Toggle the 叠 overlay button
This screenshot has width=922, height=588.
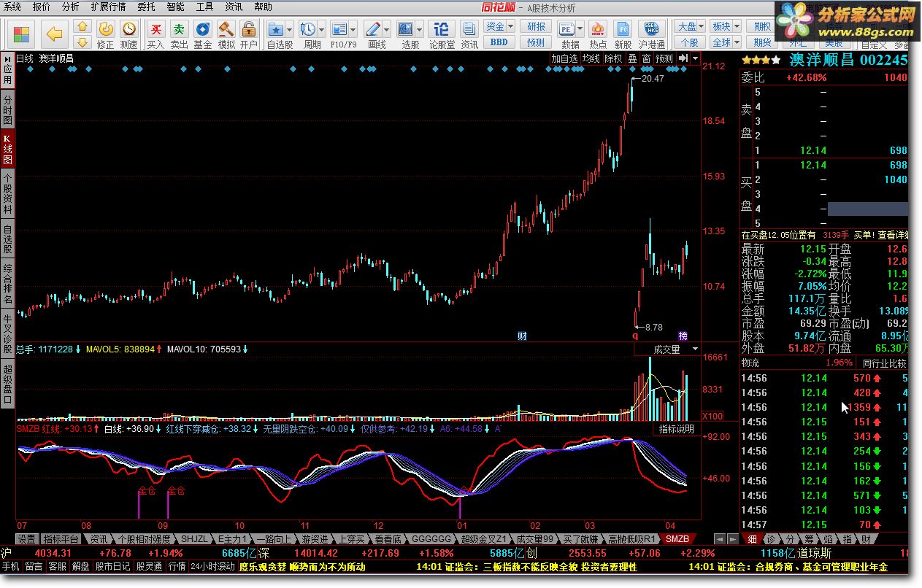point(632,58)
